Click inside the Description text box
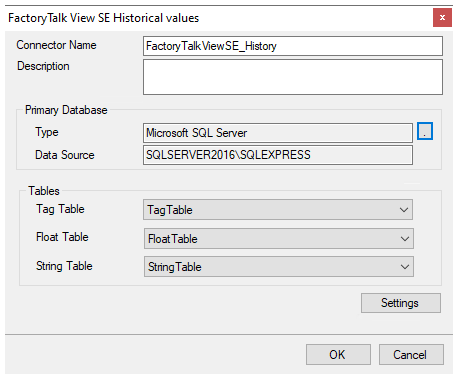This screenshot has height=380, width=458. tap(293, 77)
